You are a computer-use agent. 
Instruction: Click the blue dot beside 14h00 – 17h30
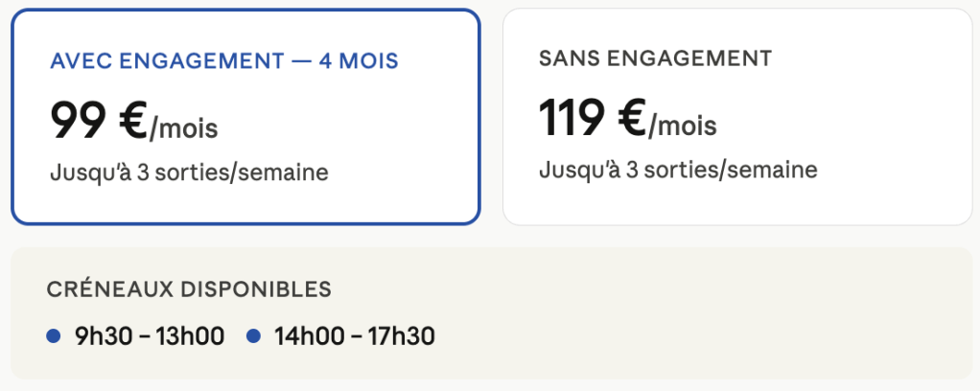click(254, 335)
